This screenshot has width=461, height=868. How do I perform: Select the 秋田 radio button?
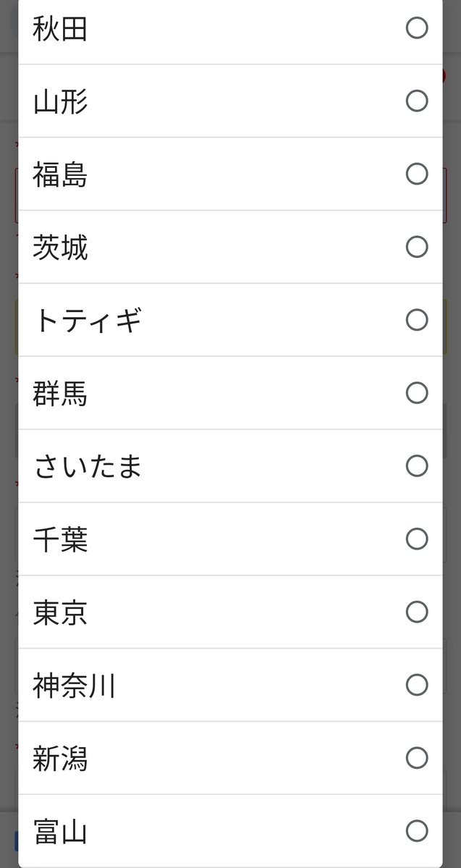coord(417,28)
